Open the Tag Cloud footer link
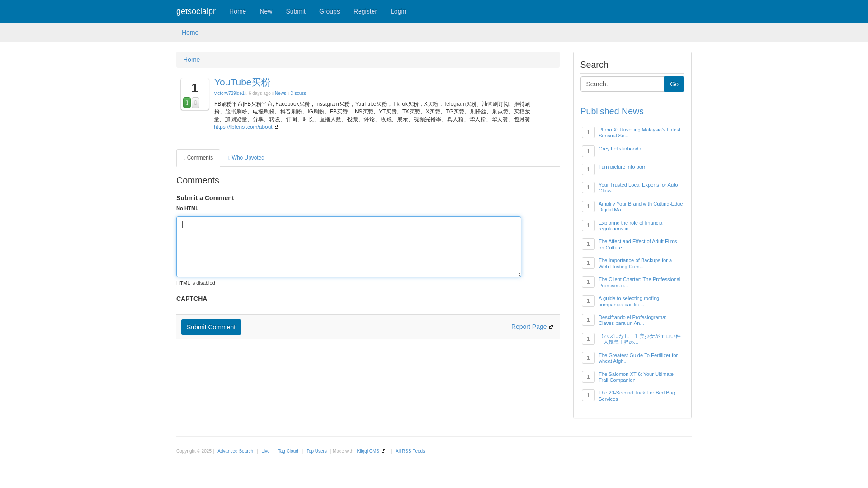 (288, 451)
